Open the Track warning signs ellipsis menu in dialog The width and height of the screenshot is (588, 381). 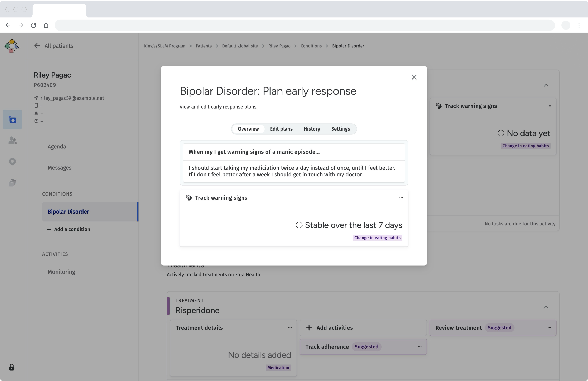(401, 198)
